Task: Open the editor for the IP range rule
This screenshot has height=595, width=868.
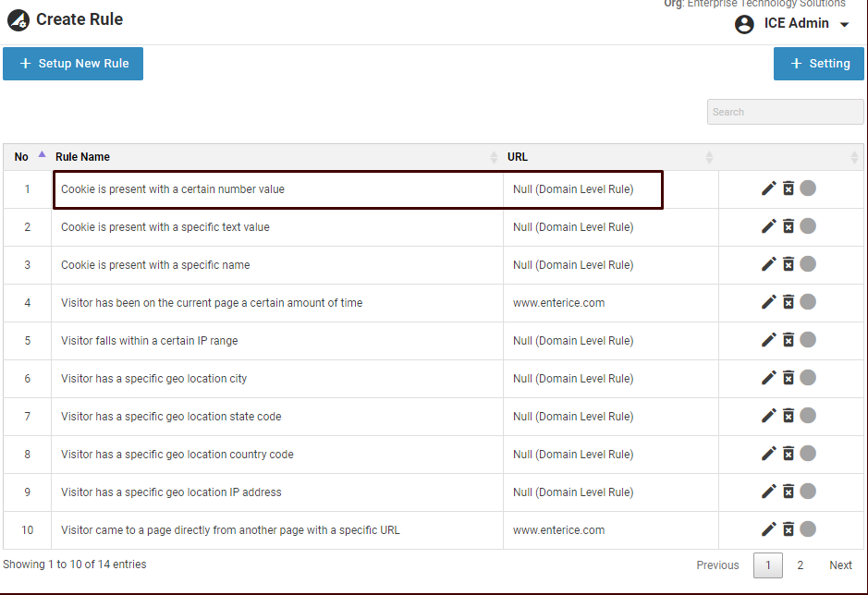Action: point(768,340)
